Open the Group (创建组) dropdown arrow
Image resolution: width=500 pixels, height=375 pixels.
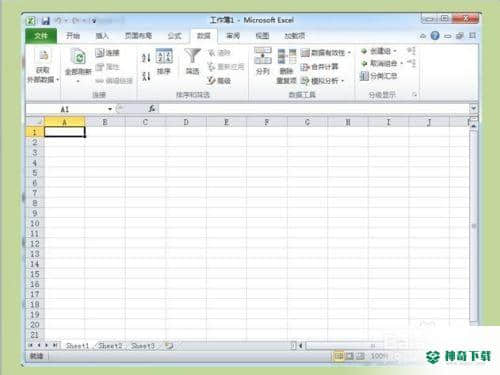point(395,51)
